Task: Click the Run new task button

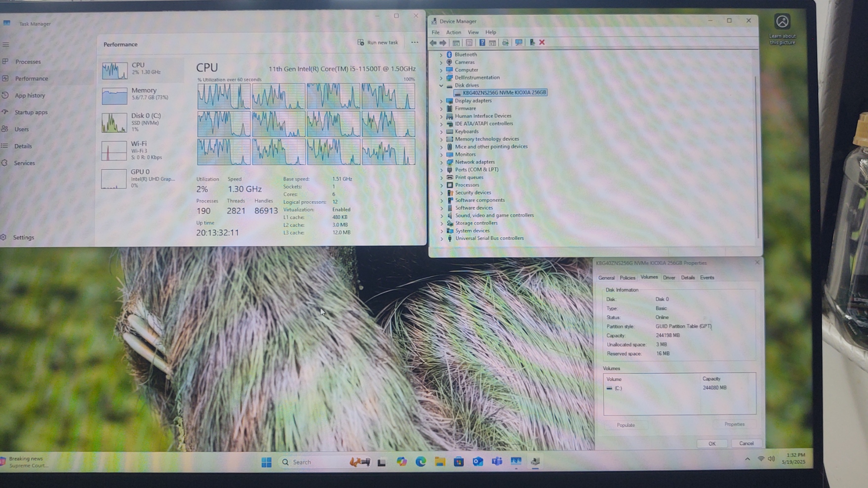Action: tap(378, 42)
